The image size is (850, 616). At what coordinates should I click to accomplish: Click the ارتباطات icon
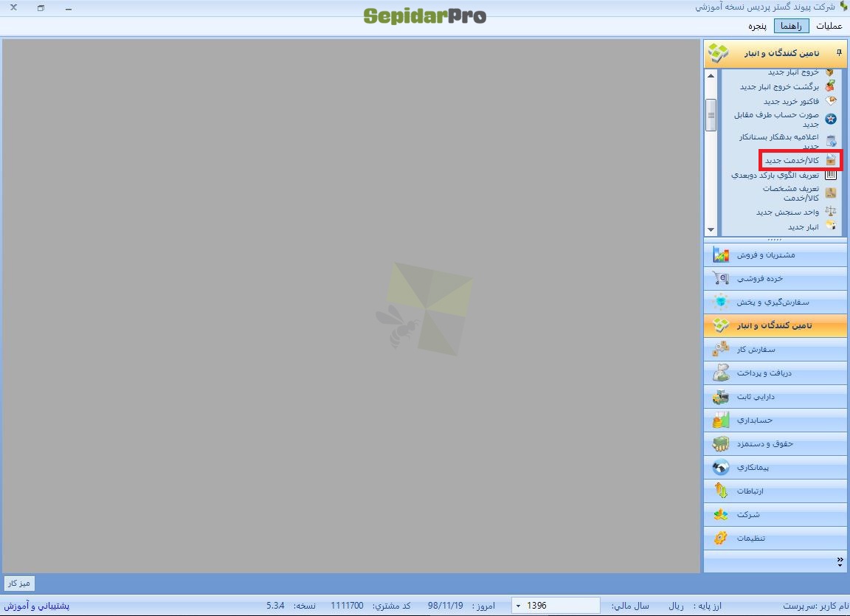tap(721, 491)
